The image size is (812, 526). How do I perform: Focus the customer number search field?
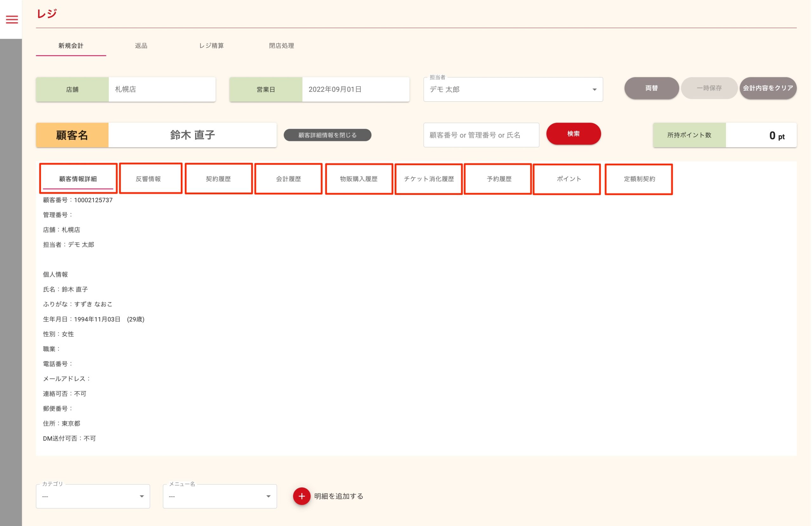click(x=481, y=135)
